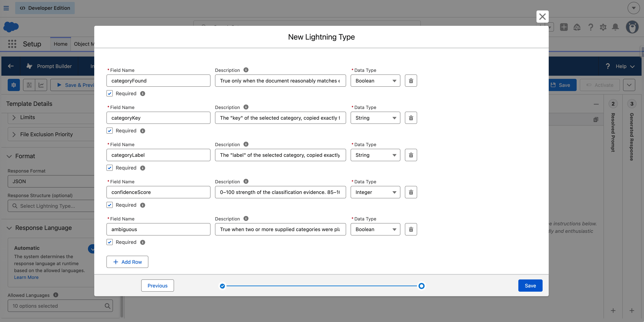Show info for ambiguous Description
Screen dimensions: 644x322
coord(246,219)
